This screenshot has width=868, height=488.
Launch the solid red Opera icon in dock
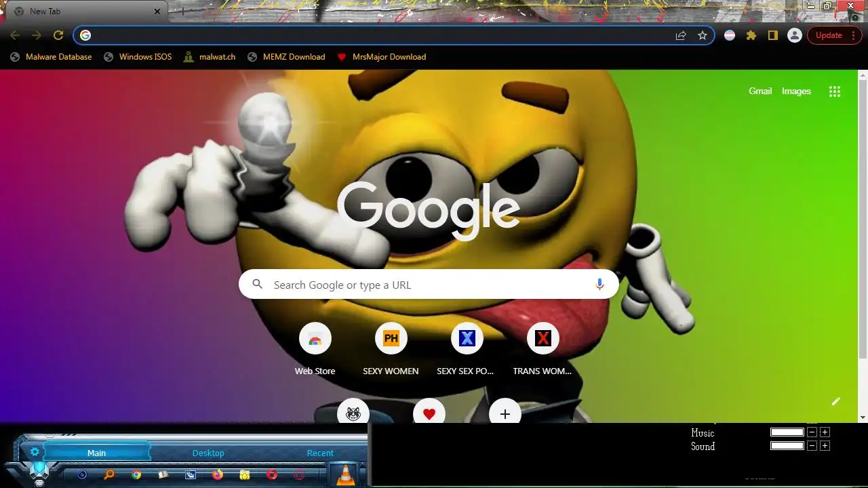[x=272, y=475]
